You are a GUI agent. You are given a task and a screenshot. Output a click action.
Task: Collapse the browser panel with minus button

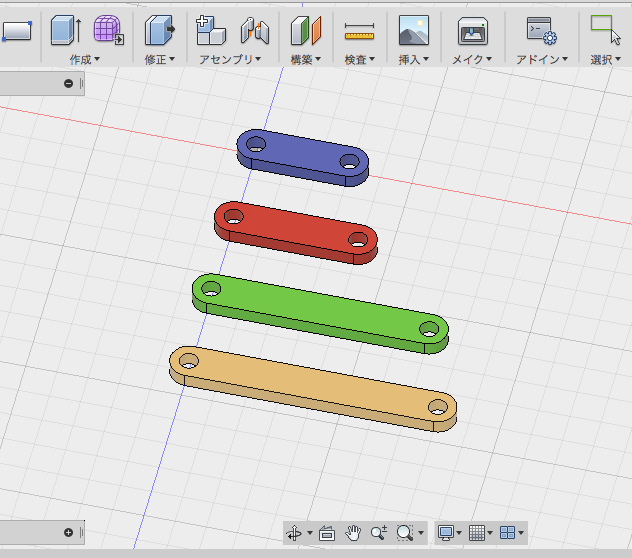pos(69,83)
